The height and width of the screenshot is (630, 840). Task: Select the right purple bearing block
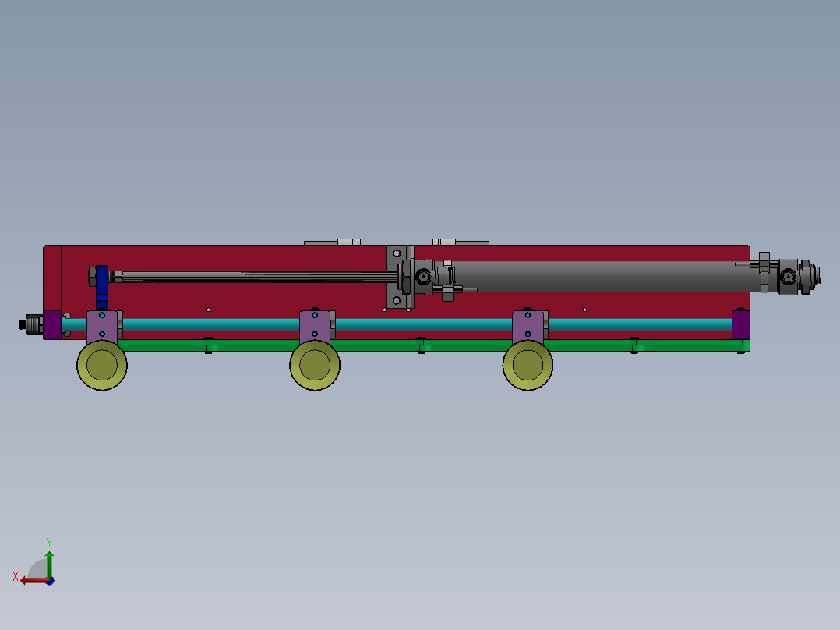[x=528, y=325]
